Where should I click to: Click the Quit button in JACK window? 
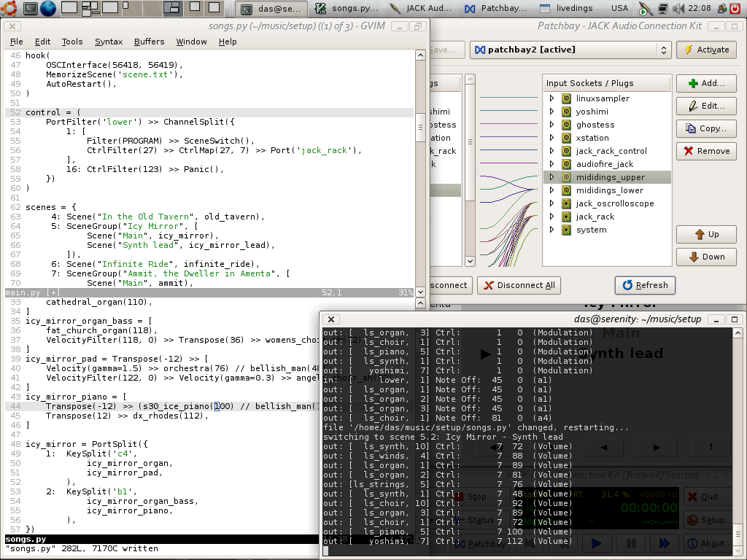pos(706,497)
